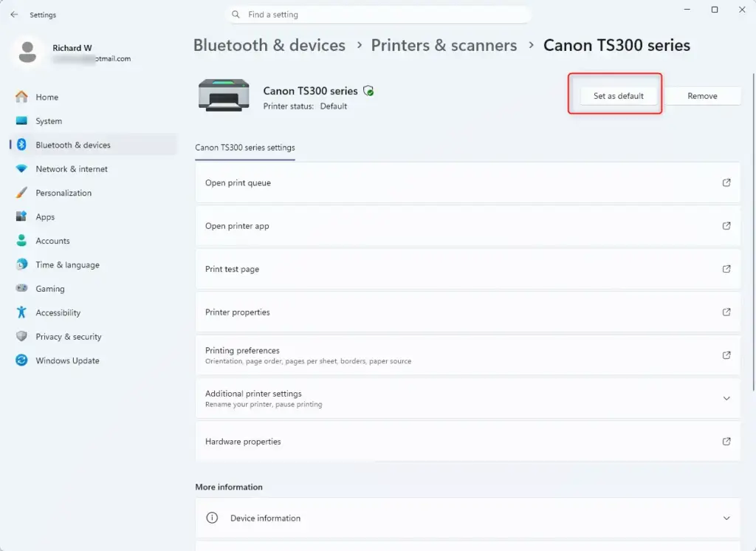Go back using the back arrow

click(x=14, y=15)
